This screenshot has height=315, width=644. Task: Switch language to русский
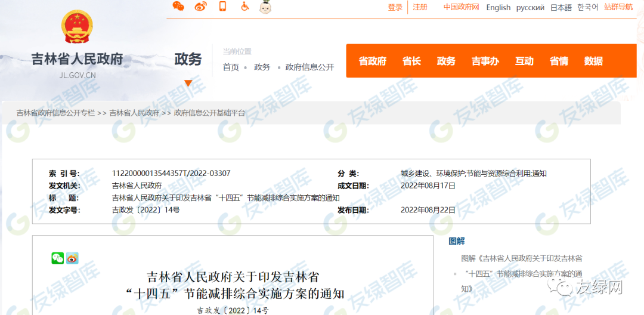530,7
